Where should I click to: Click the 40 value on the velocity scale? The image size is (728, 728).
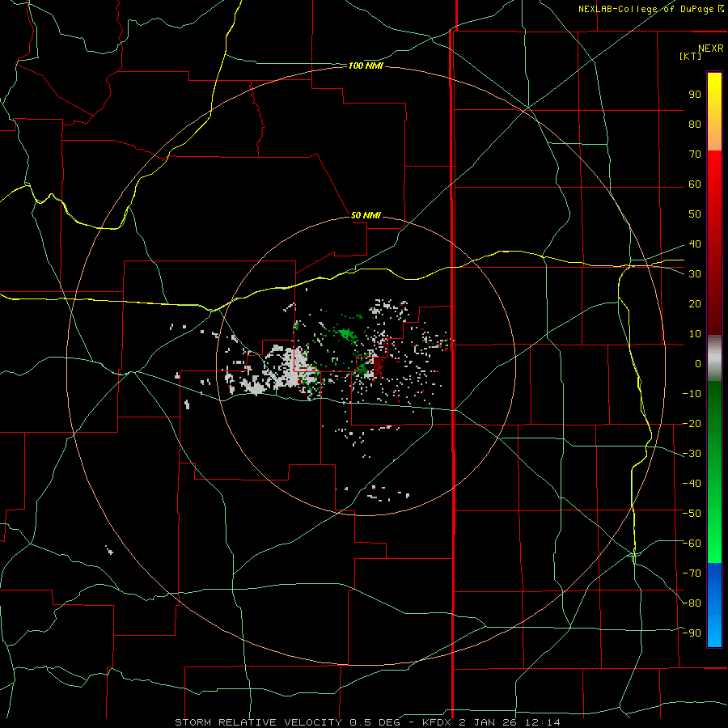[695, 243]
